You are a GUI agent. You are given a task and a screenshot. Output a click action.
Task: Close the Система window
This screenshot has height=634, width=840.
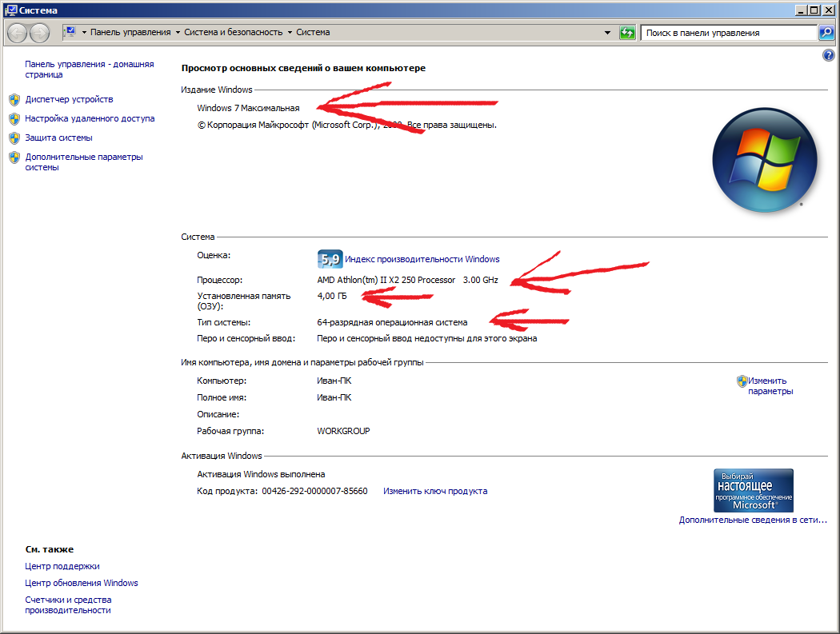pos(828,10)
